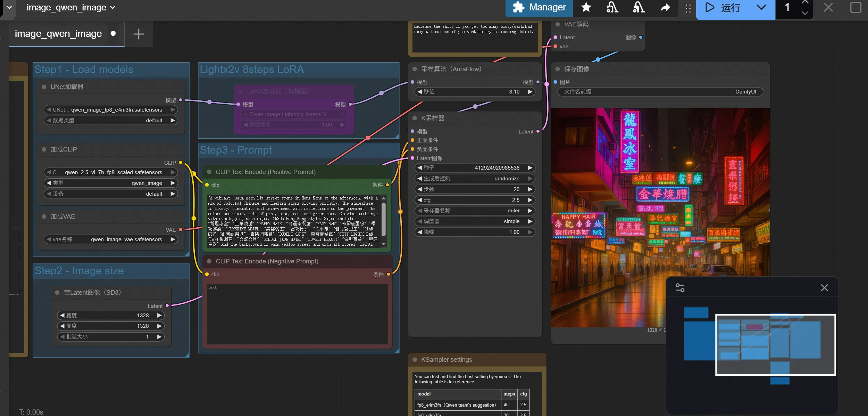Click the share arrow icon in top toolbar
The height and width of the screenshot is (416, 868).
point(665,7)
